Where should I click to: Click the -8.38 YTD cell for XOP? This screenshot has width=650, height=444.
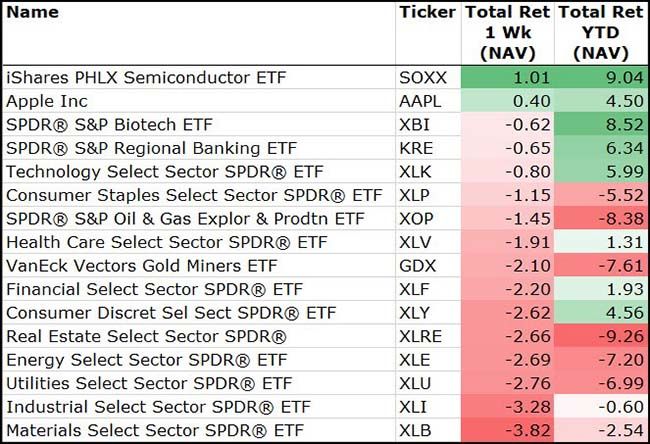601,219
